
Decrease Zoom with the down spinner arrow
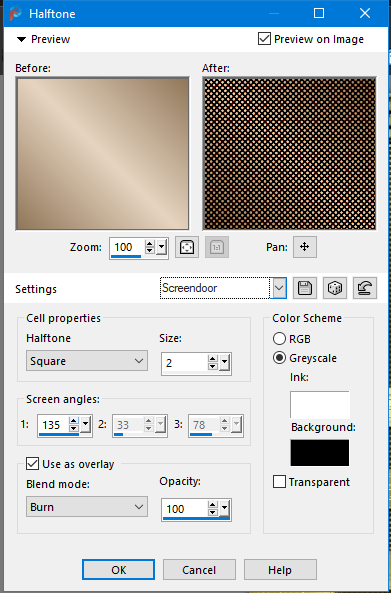150,251
